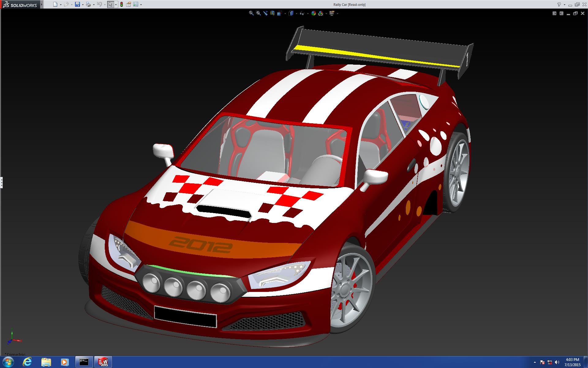
Task: Click the Previous View icon
Action: 265,13
